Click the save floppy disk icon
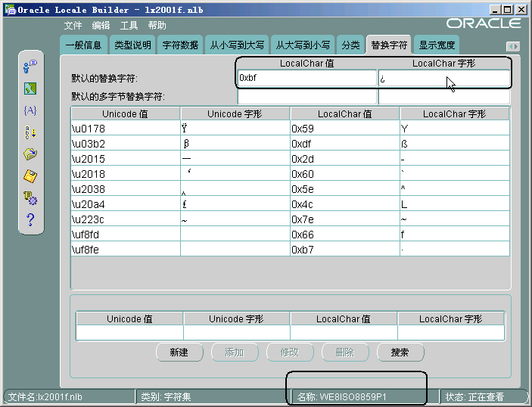The width and height of the screenshot is (532, 407). pos(30,176)
